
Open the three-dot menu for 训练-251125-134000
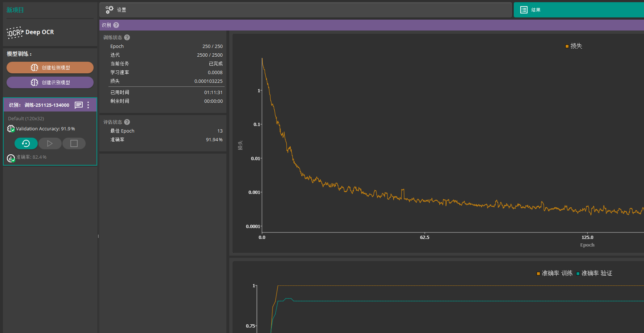88,105
